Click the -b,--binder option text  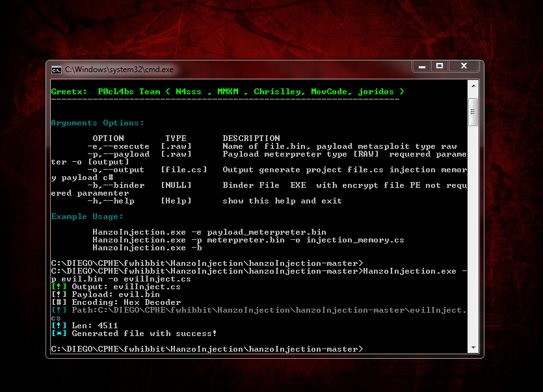tap(116, 185)
